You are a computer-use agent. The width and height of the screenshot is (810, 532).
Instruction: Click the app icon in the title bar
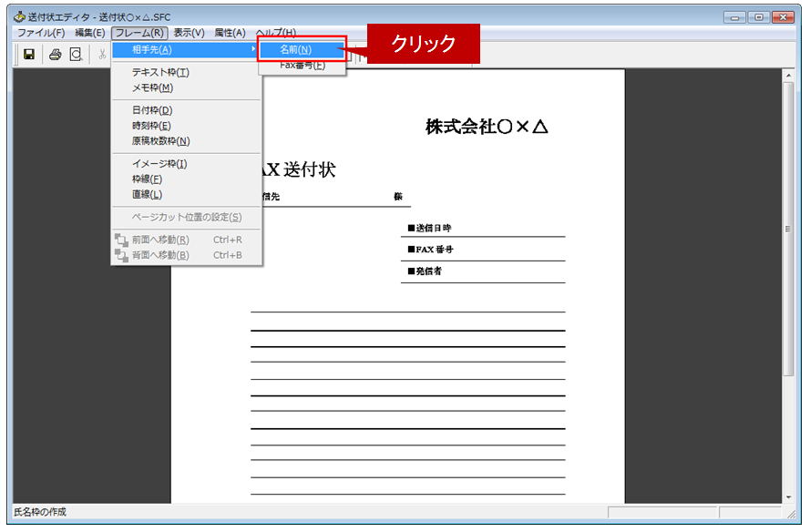click(19, 16)
